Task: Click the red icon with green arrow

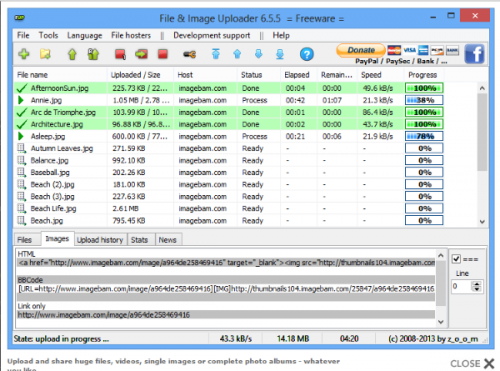Action: click(x=141, y=54)
